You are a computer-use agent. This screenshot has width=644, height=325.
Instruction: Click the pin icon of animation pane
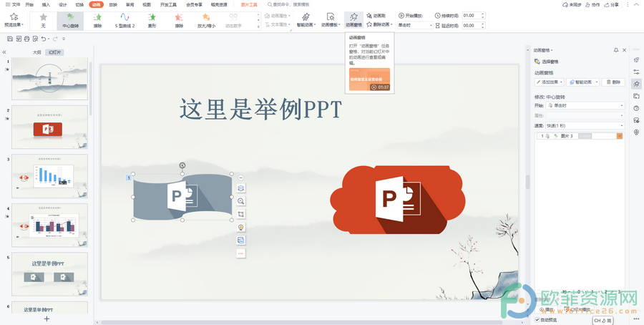pos(615,50)
